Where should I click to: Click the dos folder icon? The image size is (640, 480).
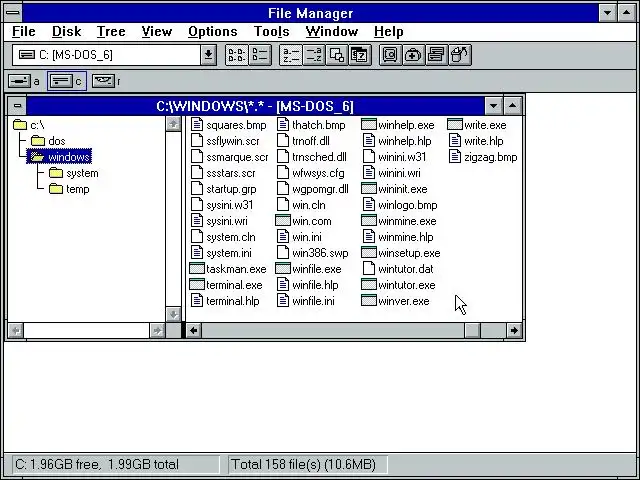[x=38, y=141]
